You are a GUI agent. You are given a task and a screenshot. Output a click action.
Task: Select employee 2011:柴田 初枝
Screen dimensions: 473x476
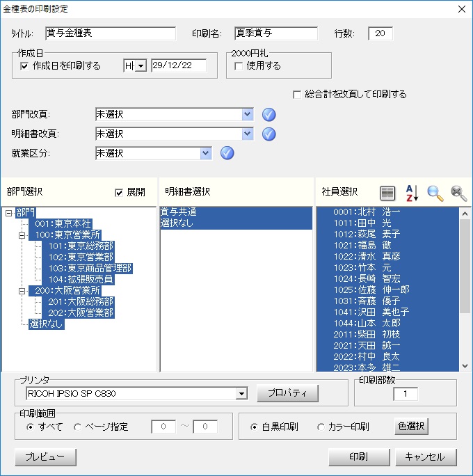point(387,335)
